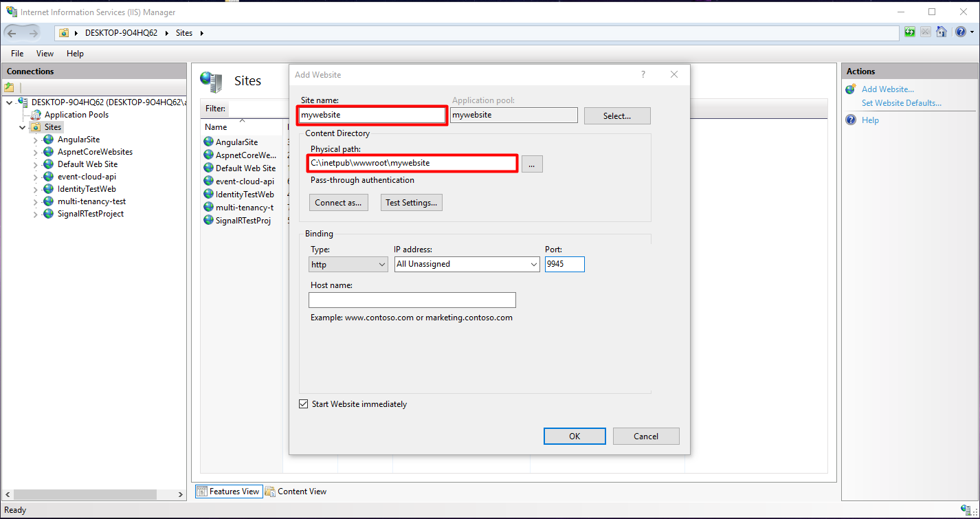Click the SignalRTestProject globe icon in tree
980x519 pixels.
tap(48, 214)
